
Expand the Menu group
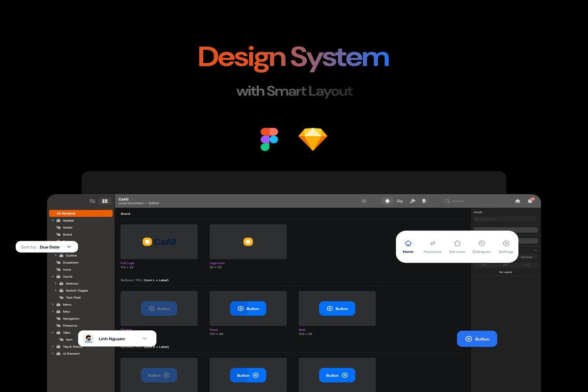coord(53,304)
